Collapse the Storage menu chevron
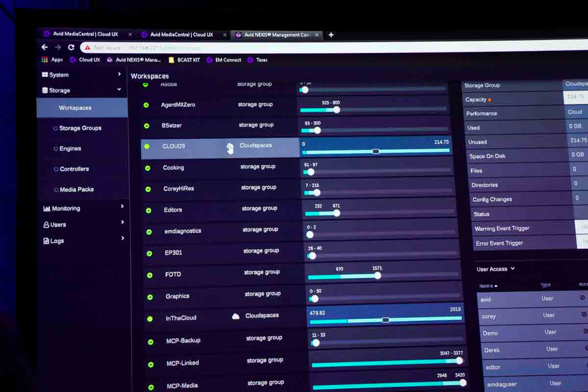This screenshot has width=588, height=392. coord(119,89)
